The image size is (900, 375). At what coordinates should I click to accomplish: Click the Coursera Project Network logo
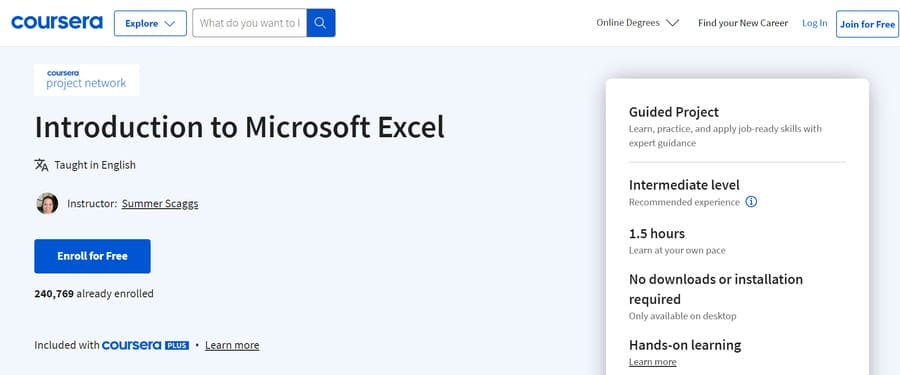coord(87,80)
